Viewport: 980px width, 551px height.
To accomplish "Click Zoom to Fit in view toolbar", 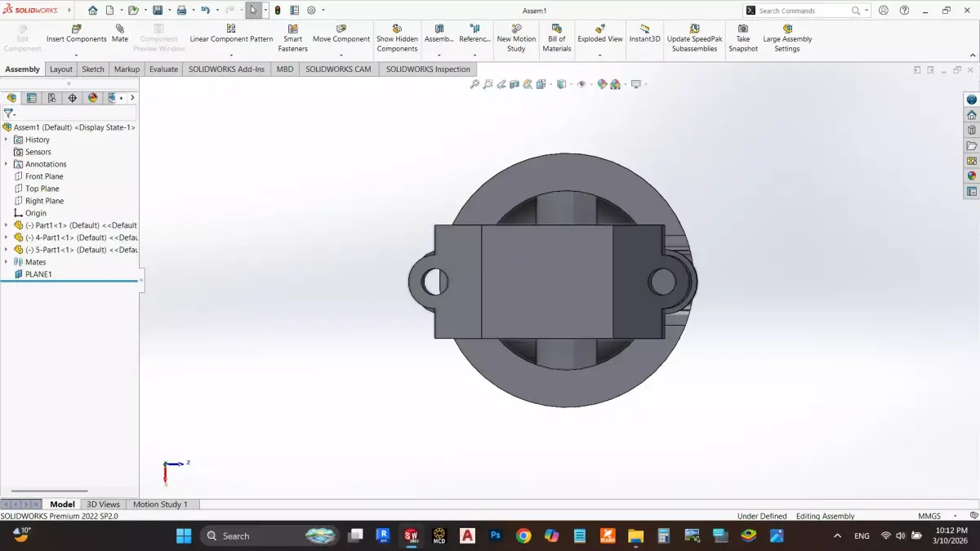I will pyautogui.click(x=474, y=84).
